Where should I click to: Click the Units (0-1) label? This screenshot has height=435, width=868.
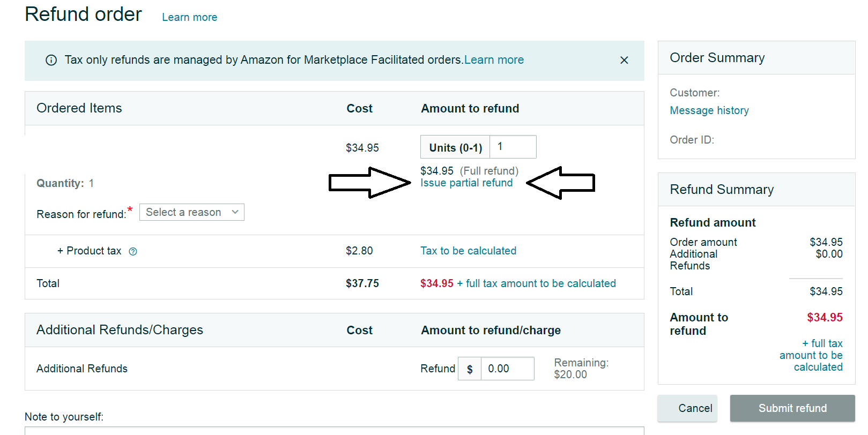click(x=455, y=147)
